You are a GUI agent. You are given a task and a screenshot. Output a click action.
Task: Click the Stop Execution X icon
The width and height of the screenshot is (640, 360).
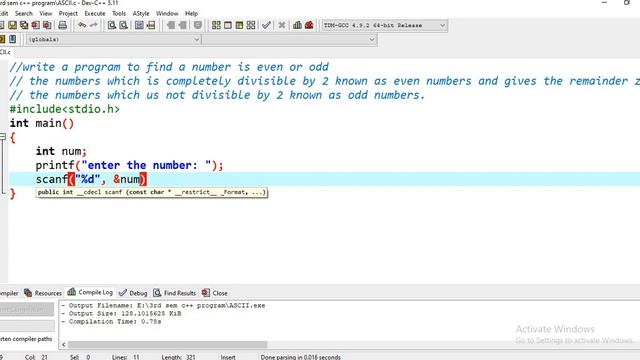pos(282,25)
